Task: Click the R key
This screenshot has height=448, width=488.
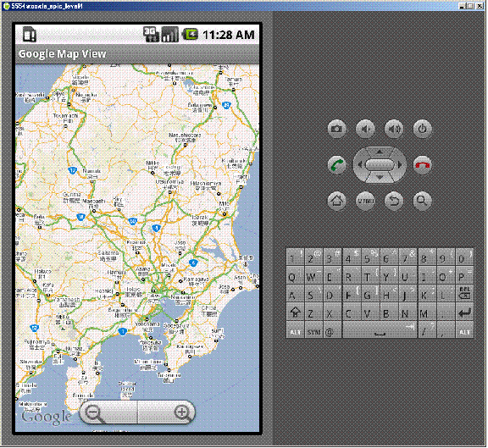Action: (x=352, y=275)
